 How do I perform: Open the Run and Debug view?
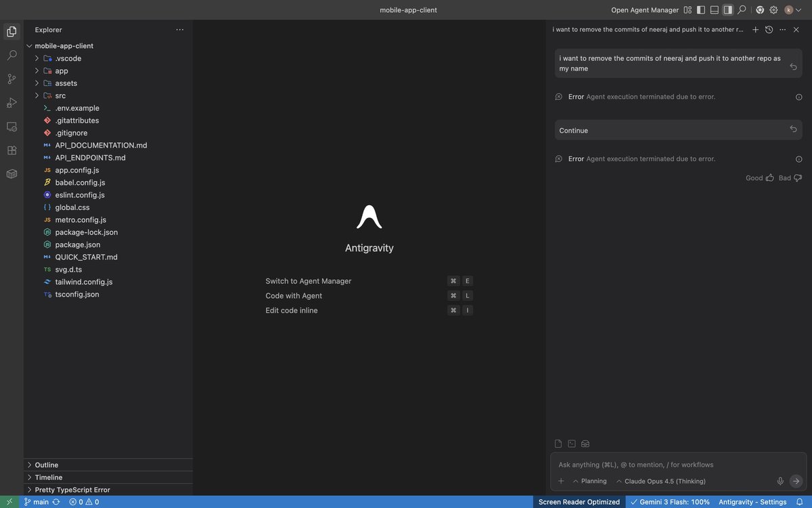12,102
